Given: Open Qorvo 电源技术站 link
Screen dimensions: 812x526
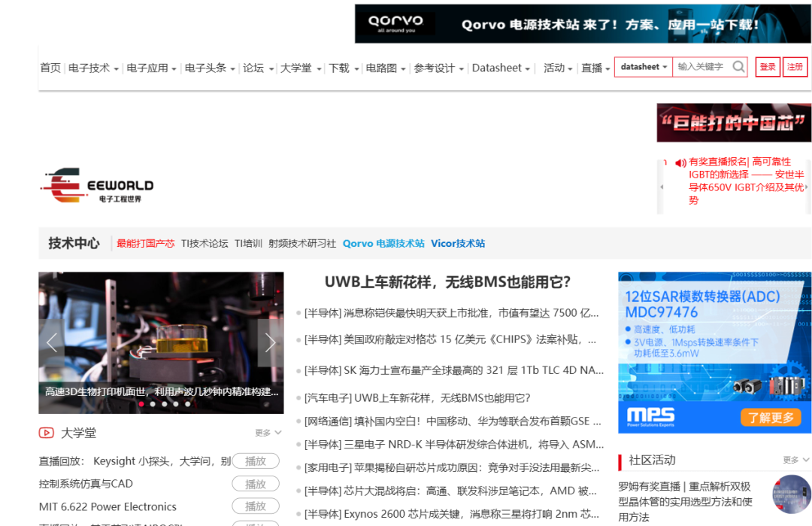Looking at the screenshot, I should click(x=383, y=244).
